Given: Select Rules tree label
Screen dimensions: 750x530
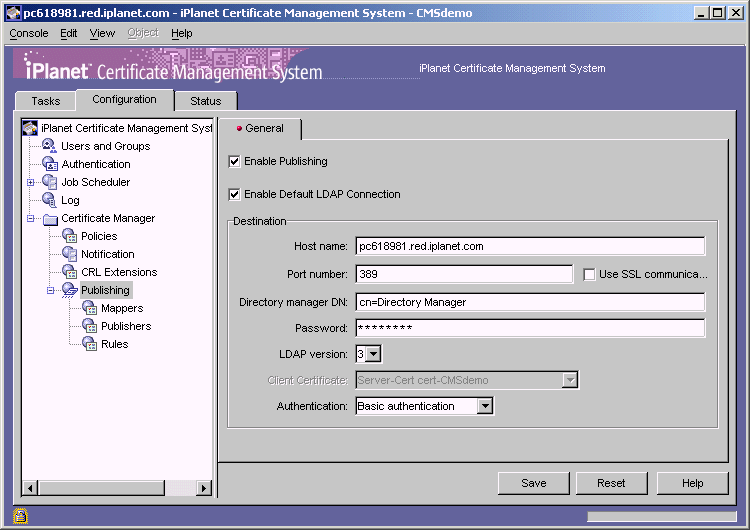Looking at the screenshot, I should pos(114,343).
